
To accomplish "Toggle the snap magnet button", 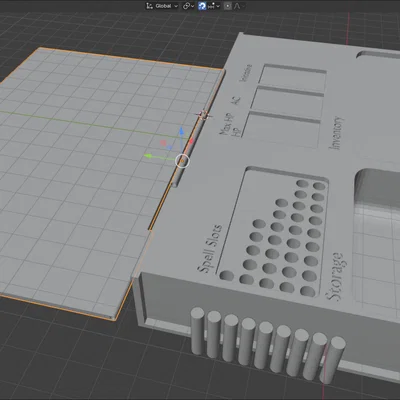I will click(x=202, y=6).
